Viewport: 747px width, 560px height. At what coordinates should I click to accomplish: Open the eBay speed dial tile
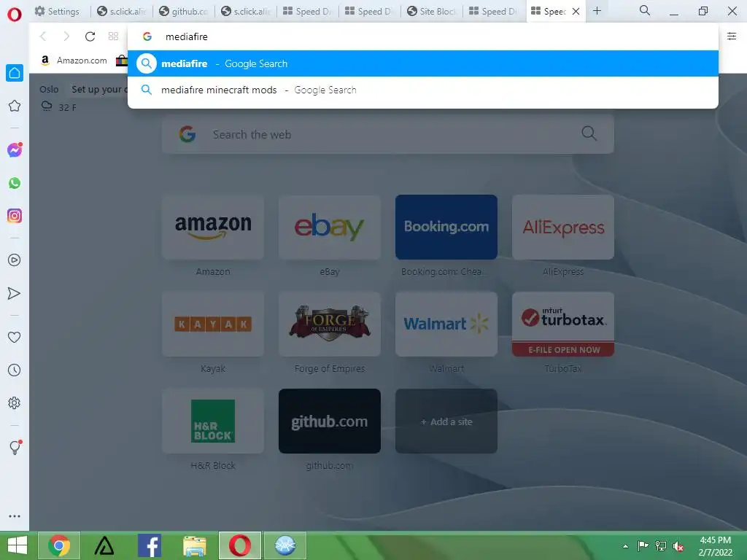coord(330,227)
